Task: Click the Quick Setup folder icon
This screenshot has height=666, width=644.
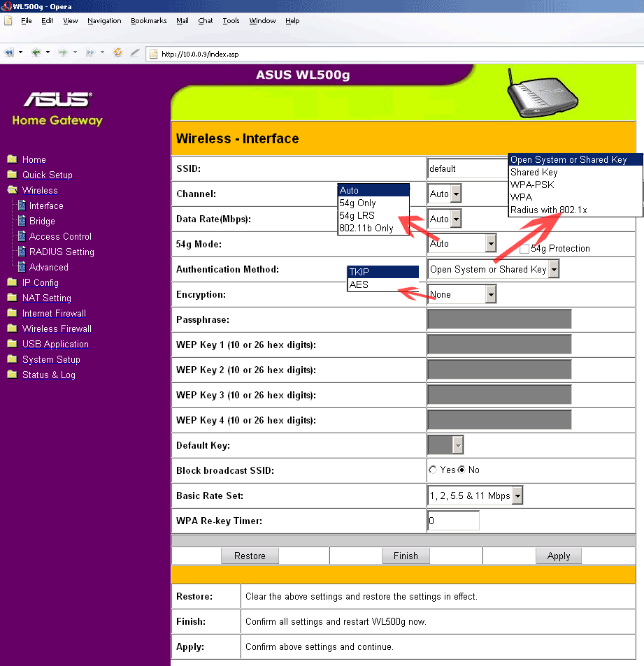Action: click(x=13, y=175)
